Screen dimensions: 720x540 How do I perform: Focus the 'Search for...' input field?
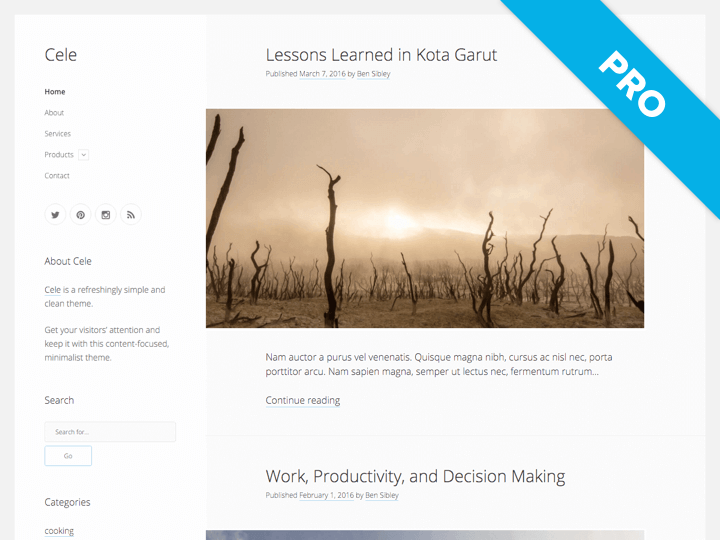click(x=110, y=432)
